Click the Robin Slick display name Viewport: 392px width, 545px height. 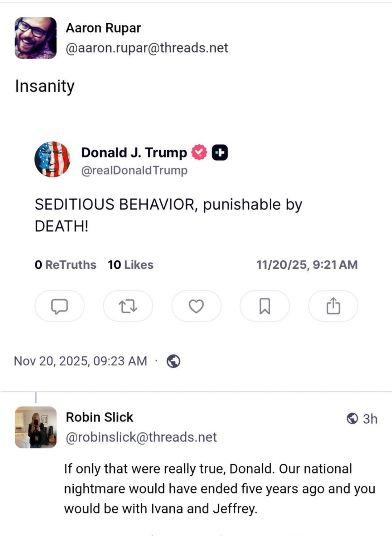point(99,417)
